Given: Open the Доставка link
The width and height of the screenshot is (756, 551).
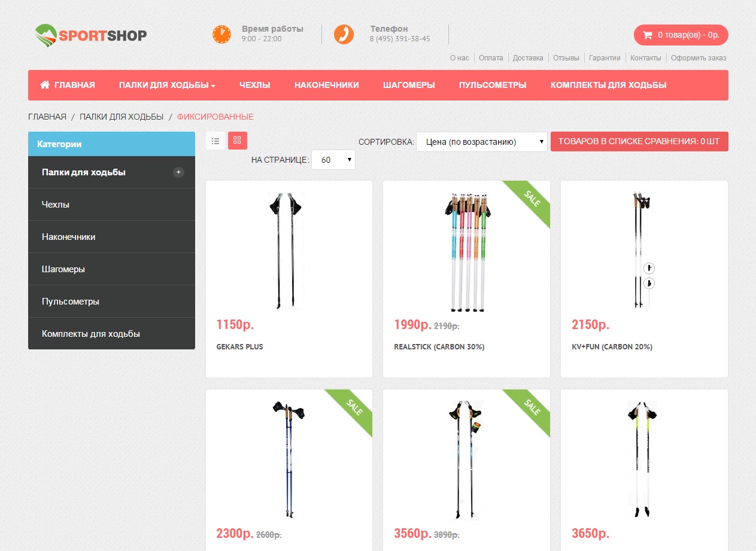Looking at the screenshot, I should [528, 58].
